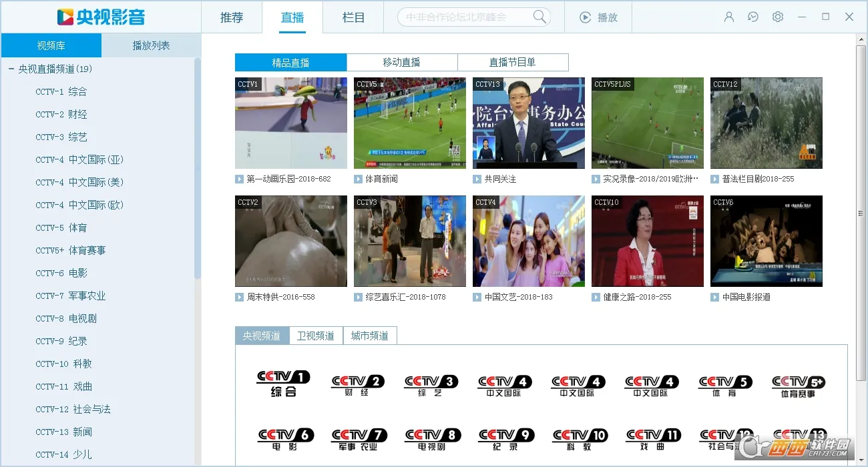868x467 pixels.
Task: Click the search magnifier icon
Action: [x=539, y=17]
